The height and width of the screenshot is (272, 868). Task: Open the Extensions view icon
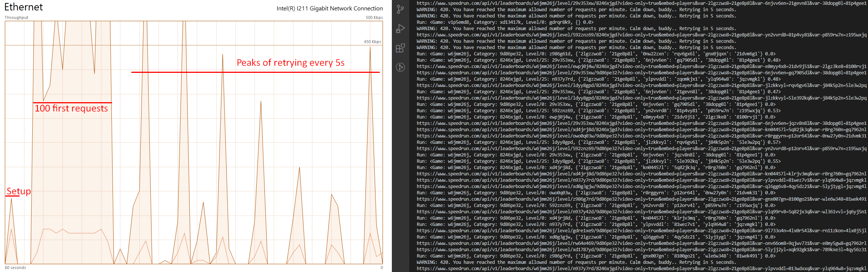click(x=400, y=48)
